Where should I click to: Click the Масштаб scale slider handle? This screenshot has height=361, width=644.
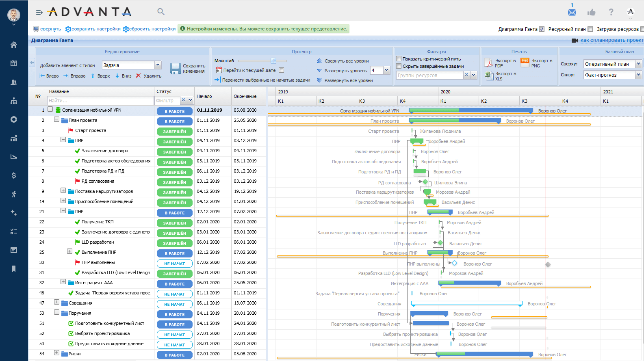click(273, 61)
